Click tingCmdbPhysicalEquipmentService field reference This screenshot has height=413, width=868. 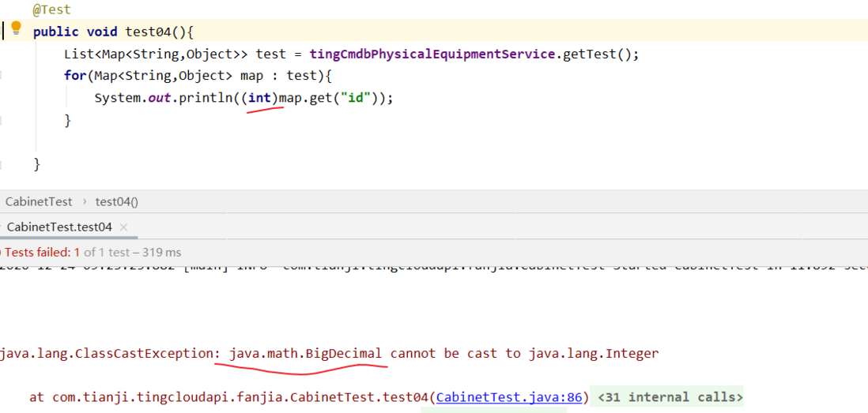coord(432,54)
